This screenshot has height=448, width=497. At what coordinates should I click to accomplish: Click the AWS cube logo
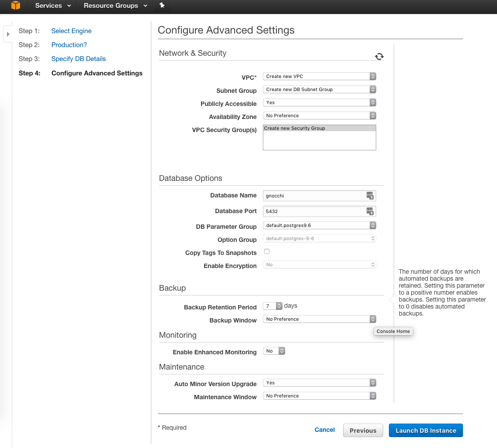16,6
